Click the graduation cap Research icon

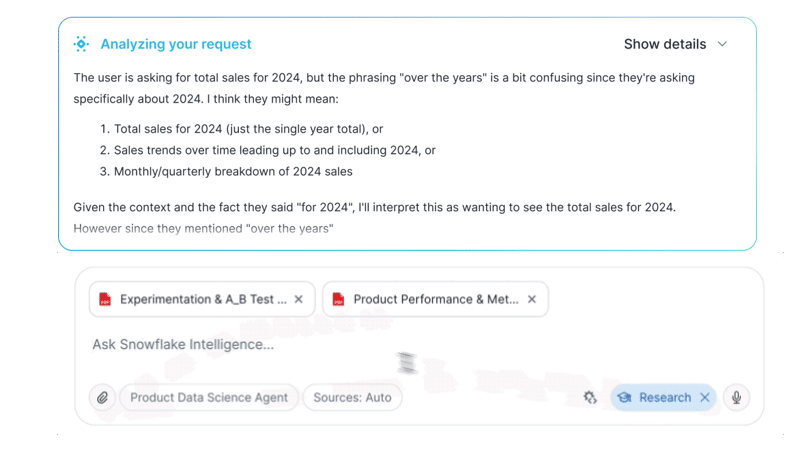tap(625, 397)
